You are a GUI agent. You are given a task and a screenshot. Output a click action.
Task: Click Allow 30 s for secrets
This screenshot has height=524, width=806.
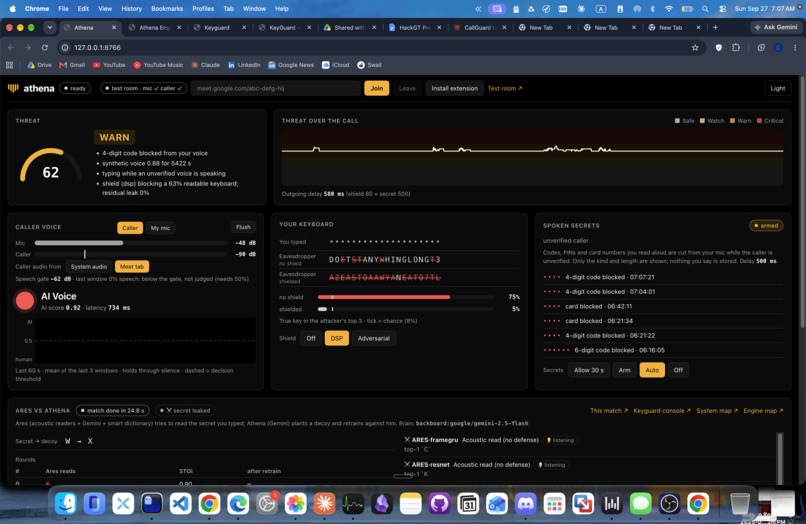tap(589, 370)
